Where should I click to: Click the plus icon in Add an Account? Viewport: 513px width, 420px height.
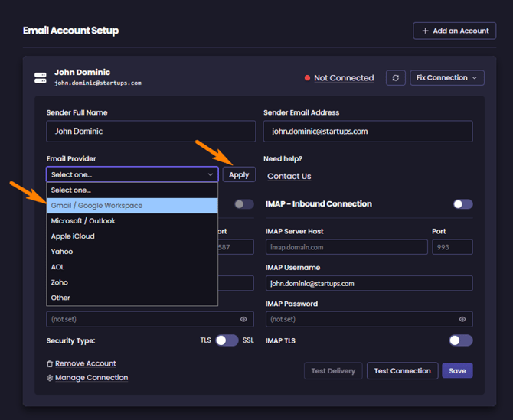point(425,31)
